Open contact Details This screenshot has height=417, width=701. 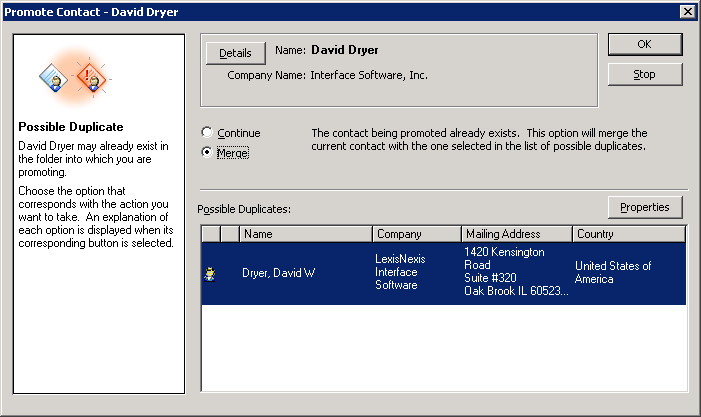235,52
